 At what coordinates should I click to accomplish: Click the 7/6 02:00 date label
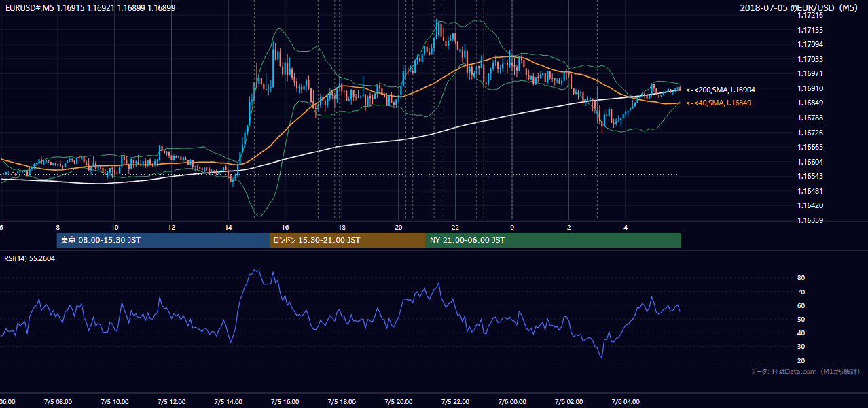tap(568, 401)
